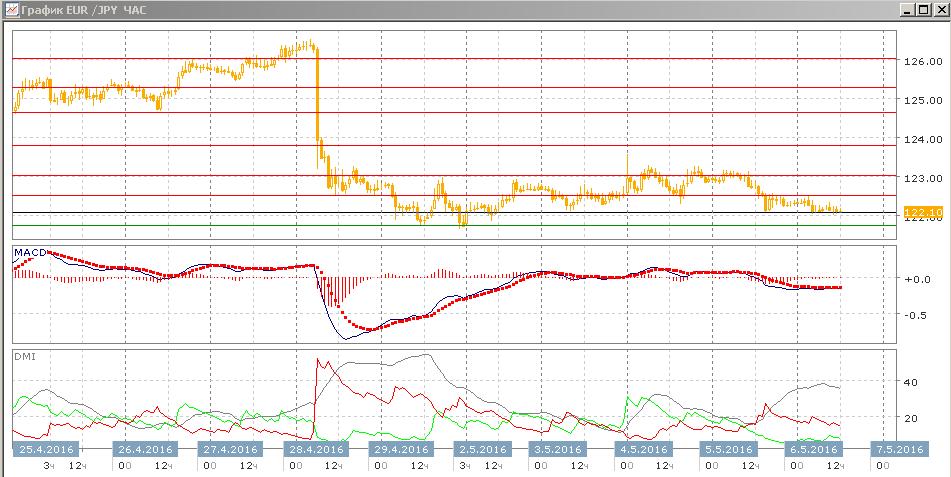Click the DMI indicator label

pyautogui.click(x=25, y=357)
